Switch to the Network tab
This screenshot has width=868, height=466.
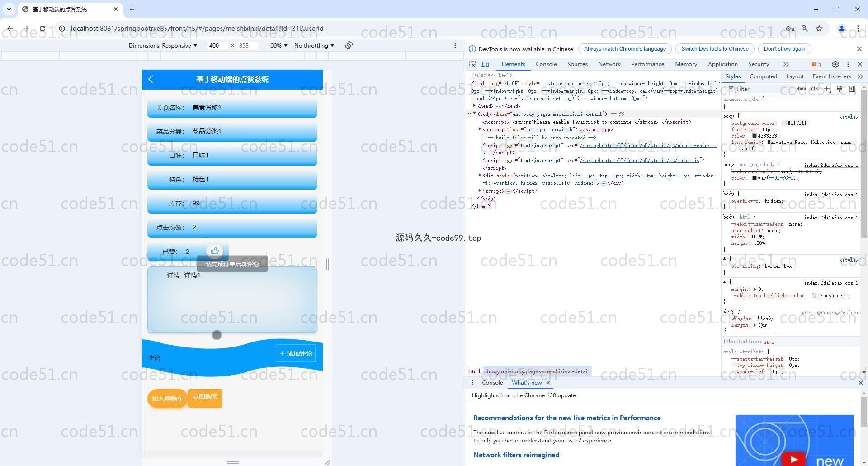pos(609,64)
